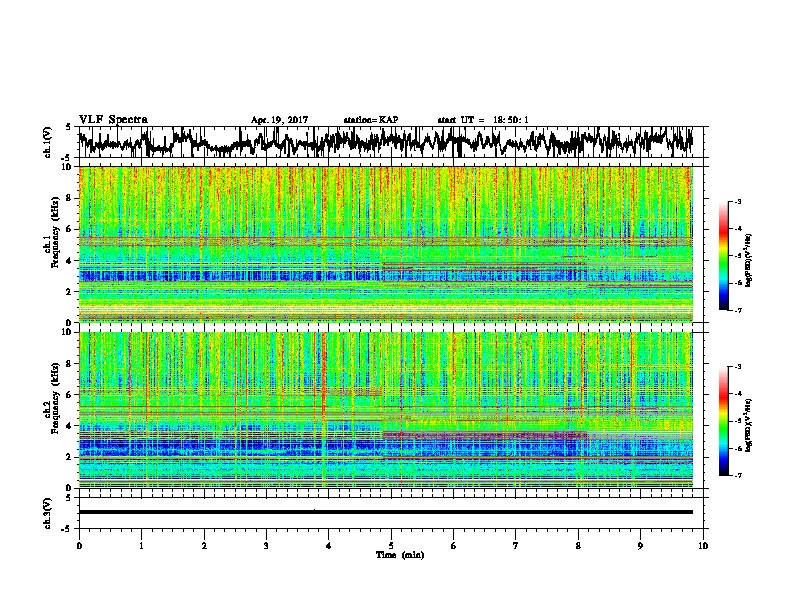This screenshot has width=792, height=612.
Task: Click the ch.1 spectrogram panel
Action: [x=386, y=244]
